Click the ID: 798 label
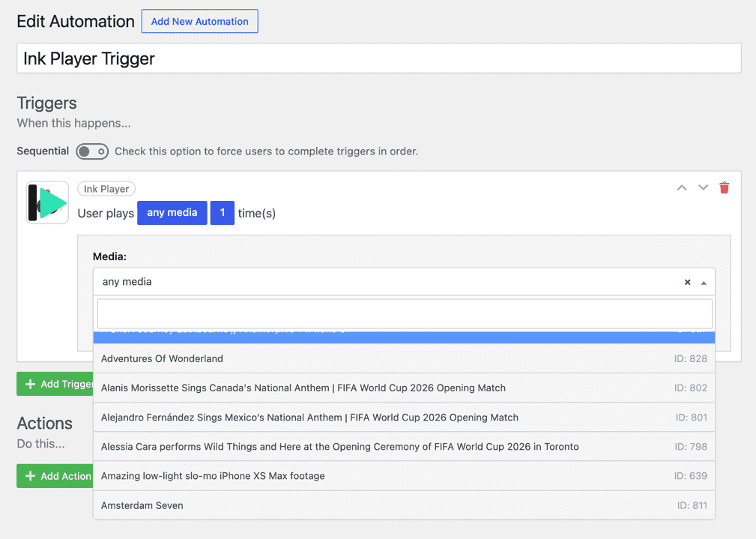Screen dimensions: 756x539 pyautogui.click(x=690, y=447)
